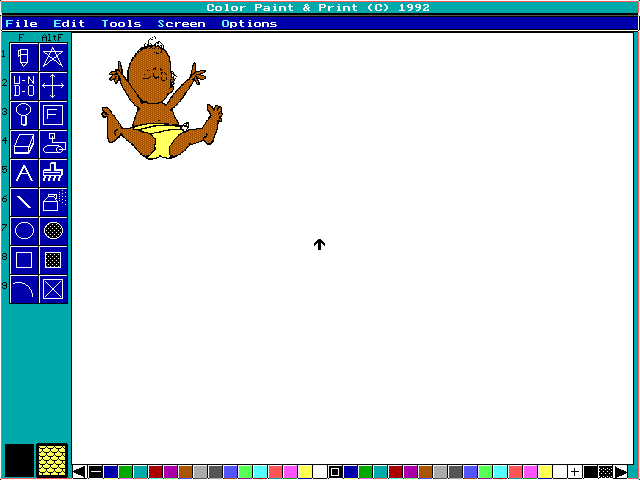Select the spray can airbrush tool
Image resolution: width=640 pixels, height=480 pixels.
53,202
